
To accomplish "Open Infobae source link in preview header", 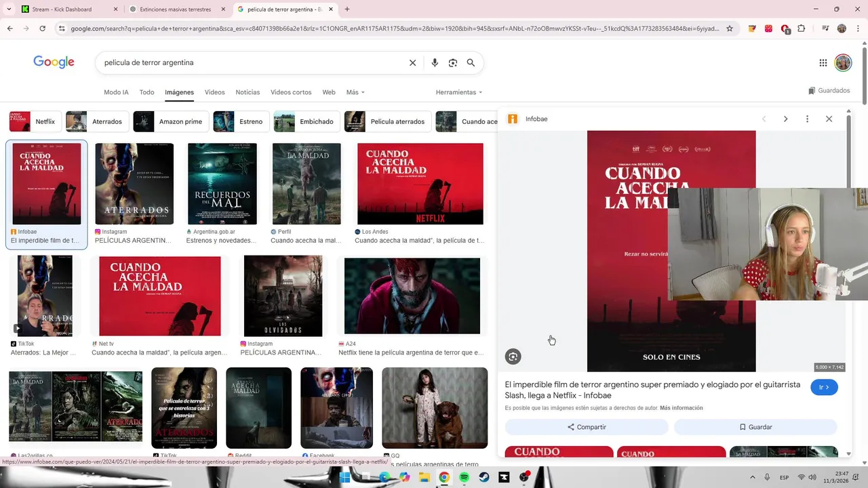I will tap(528, 119).
